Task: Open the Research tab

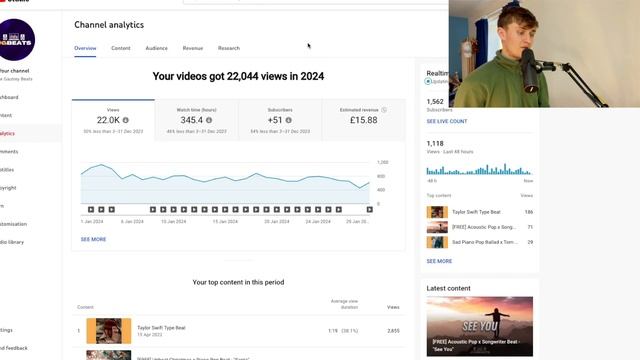Action: pos(229,48)
